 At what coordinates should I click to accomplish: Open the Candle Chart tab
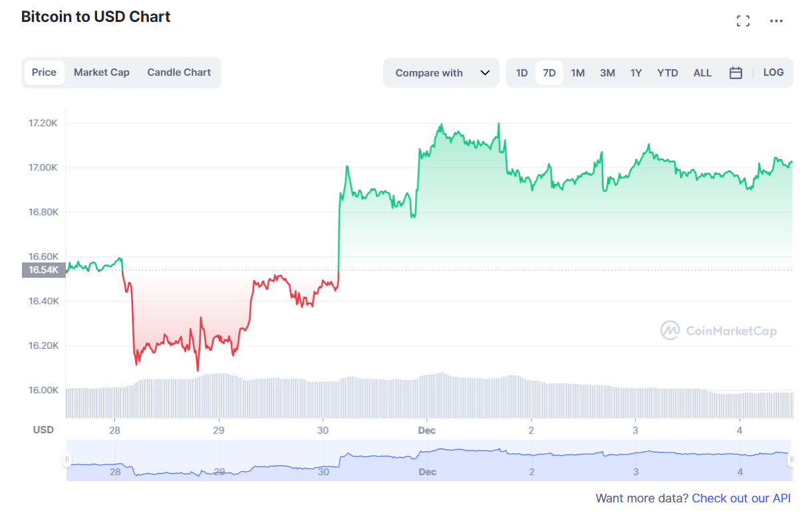(x=178, y=72)
